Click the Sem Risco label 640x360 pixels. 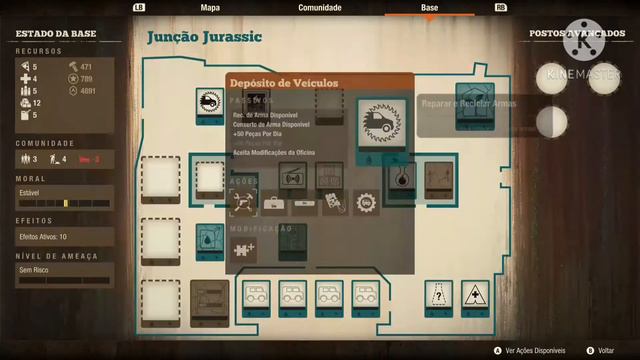coord(33,270)
